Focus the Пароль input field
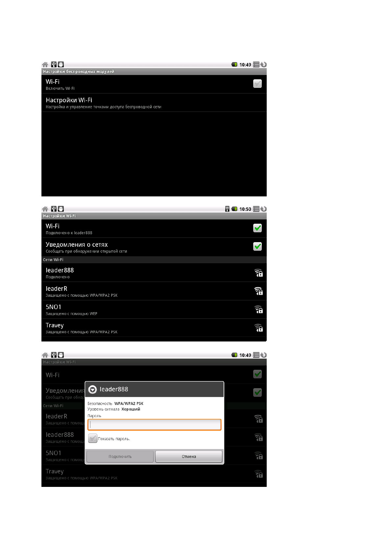 [155, 425]
